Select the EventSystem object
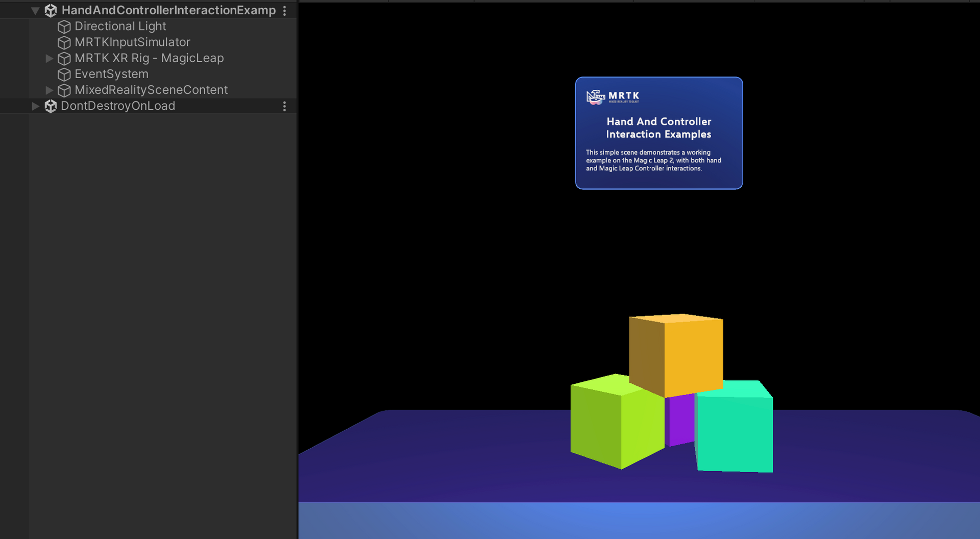Image resolution: width=980 pixels, height=539 pixels. pyautogui.click(x=111, y=74)
